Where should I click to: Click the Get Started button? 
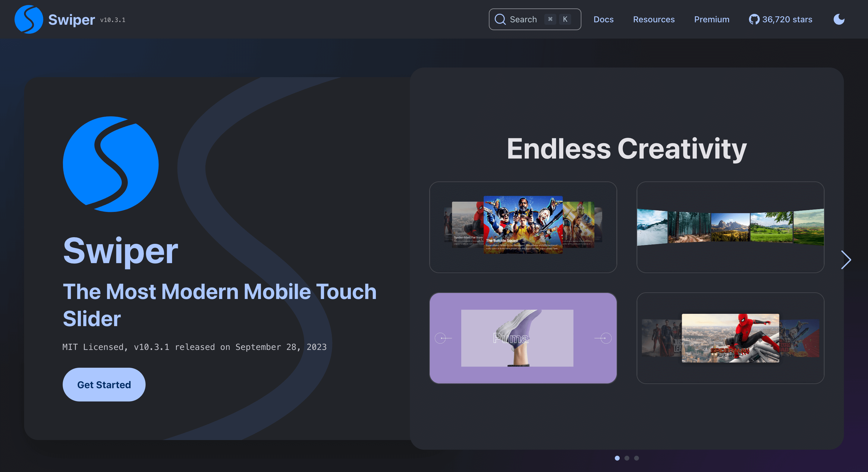(x=104, y=384)
